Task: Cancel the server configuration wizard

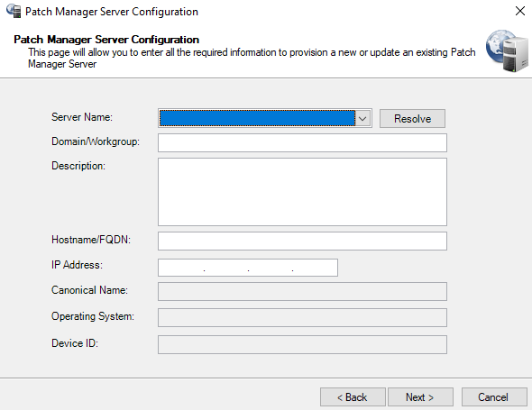Action: click(x=494, y=397)
